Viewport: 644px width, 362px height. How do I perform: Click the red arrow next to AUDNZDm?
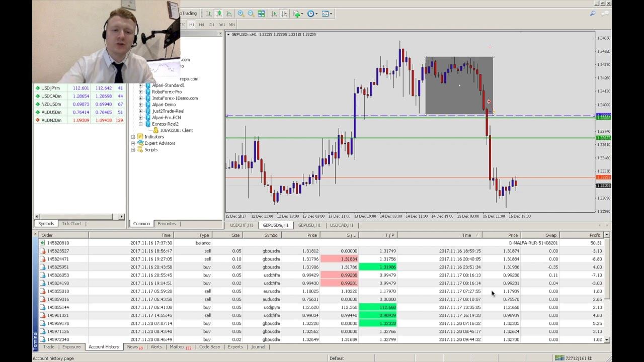point(37,120)
